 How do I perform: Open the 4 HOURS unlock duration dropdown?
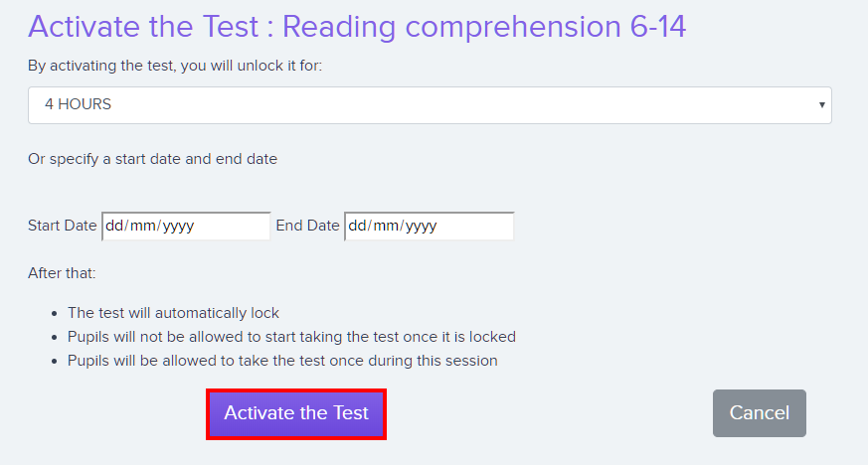[430, 105]
